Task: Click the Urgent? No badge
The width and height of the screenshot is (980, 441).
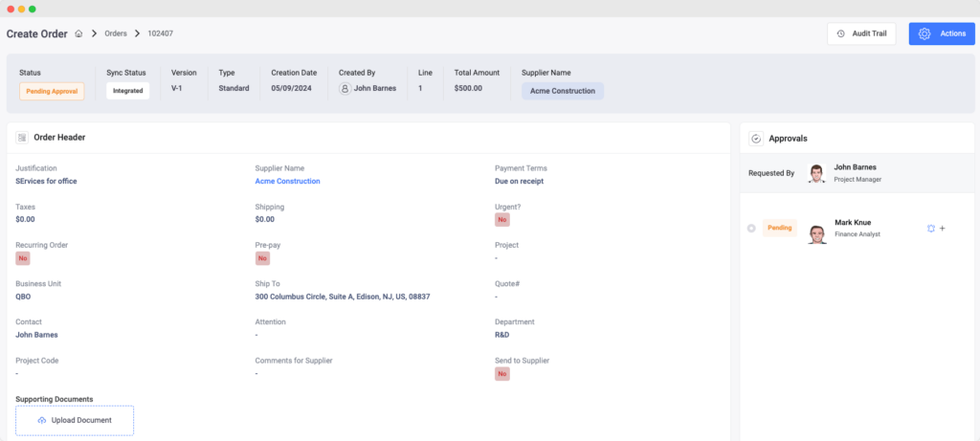Action: coord(501,220)
